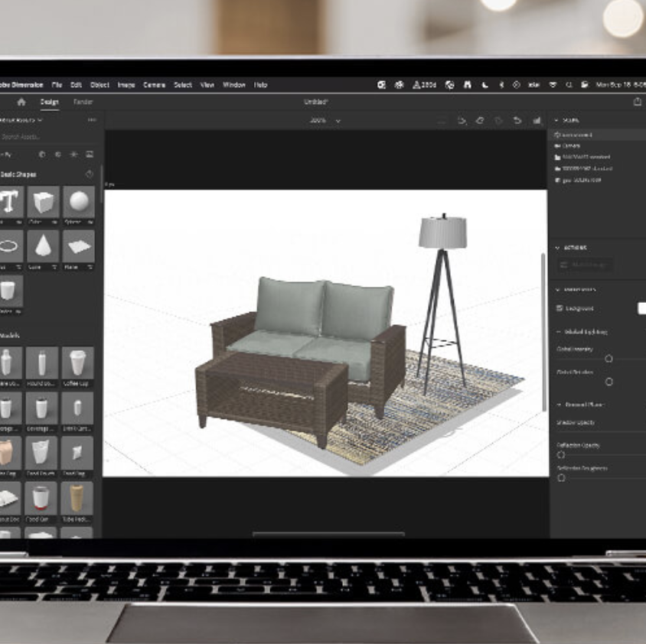The image size is (646, 644).
Task: Filter assets by materials icon
Action: (58, 154)
